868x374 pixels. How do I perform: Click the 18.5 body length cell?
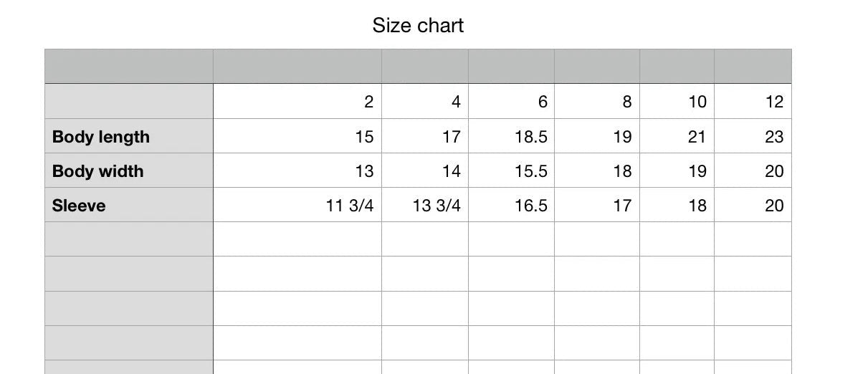click(511, 136)
